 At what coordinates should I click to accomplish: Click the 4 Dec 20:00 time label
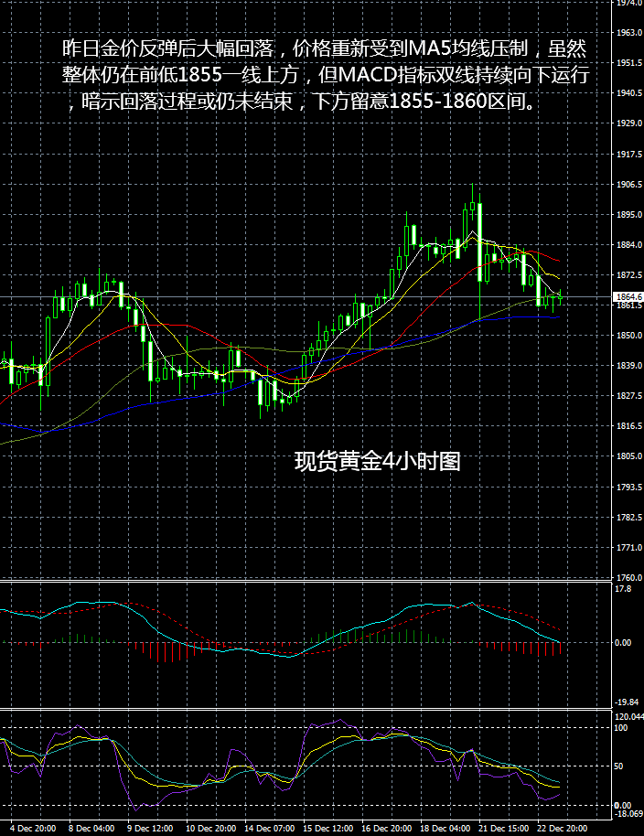click(x=33, y=828)
